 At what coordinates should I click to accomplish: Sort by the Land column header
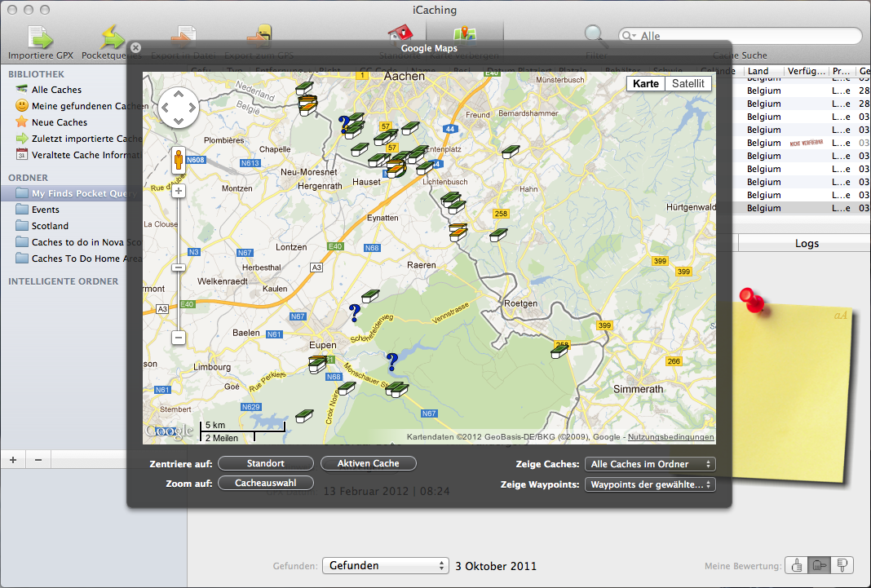(764, 71)
